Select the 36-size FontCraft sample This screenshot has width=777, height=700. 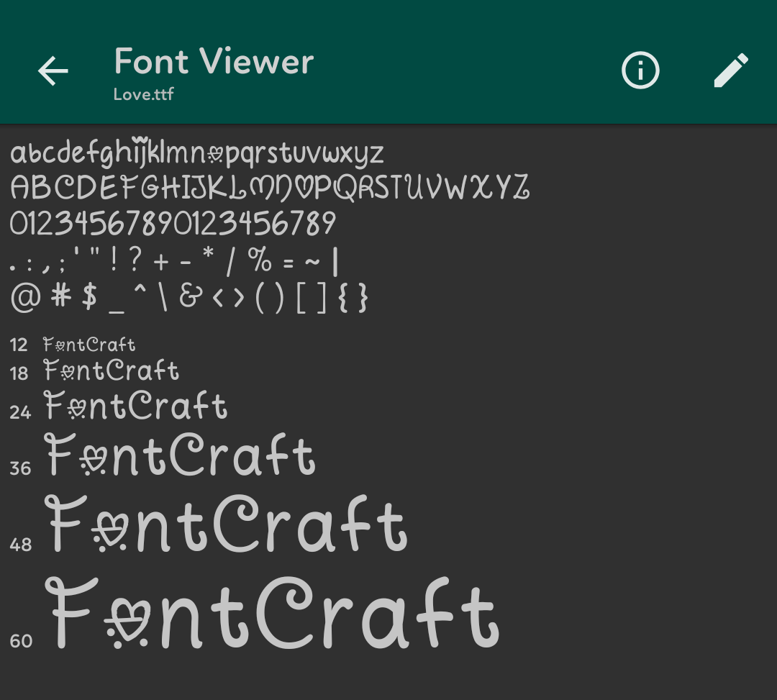click(x=180, y=455)
